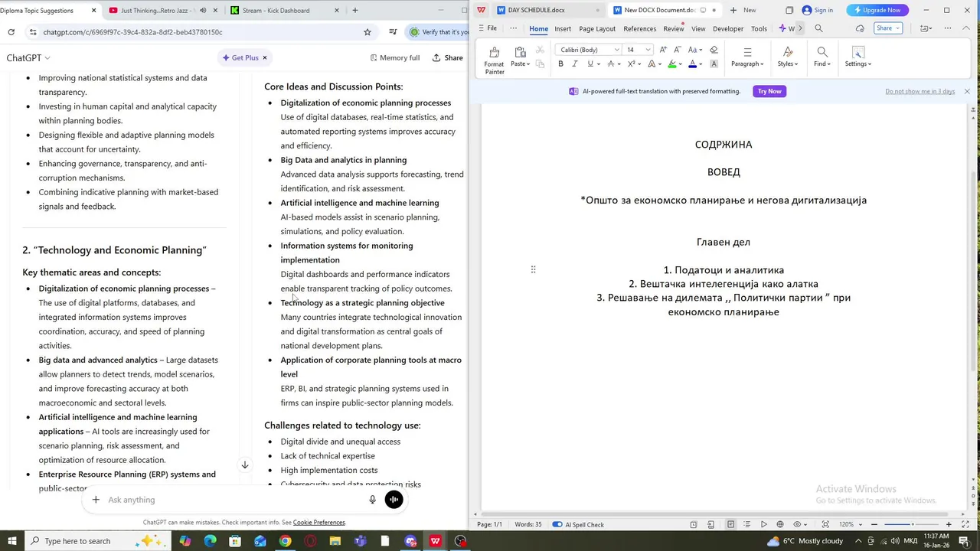Expand the Paragraph dropdown
980x551 pixels.
click(747, 64)
